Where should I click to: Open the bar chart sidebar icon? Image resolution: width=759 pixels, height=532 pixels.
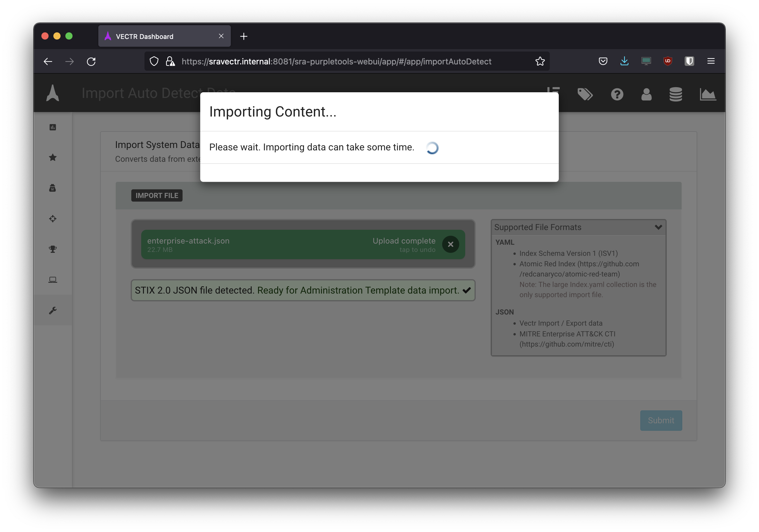pyautogui.click(x=52, y=127)
